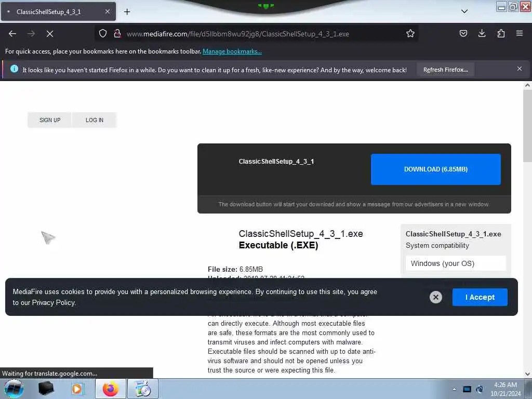
Task: Accept cookies with I Accept button
Action: [480, 297]
